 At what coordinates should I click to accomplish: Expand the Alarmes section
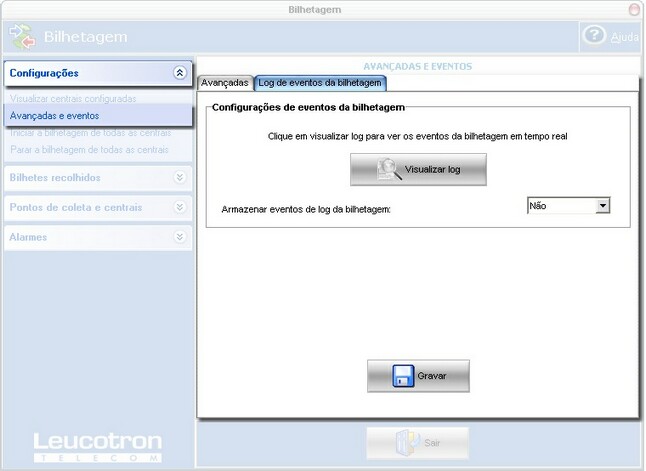(x=180, y=237)
